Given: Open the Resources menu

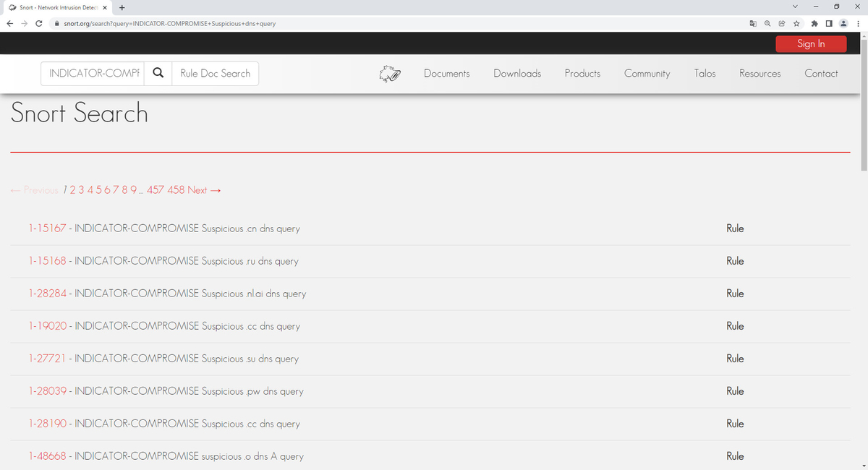Looking at the screenshot, I should tap(759, 73).
